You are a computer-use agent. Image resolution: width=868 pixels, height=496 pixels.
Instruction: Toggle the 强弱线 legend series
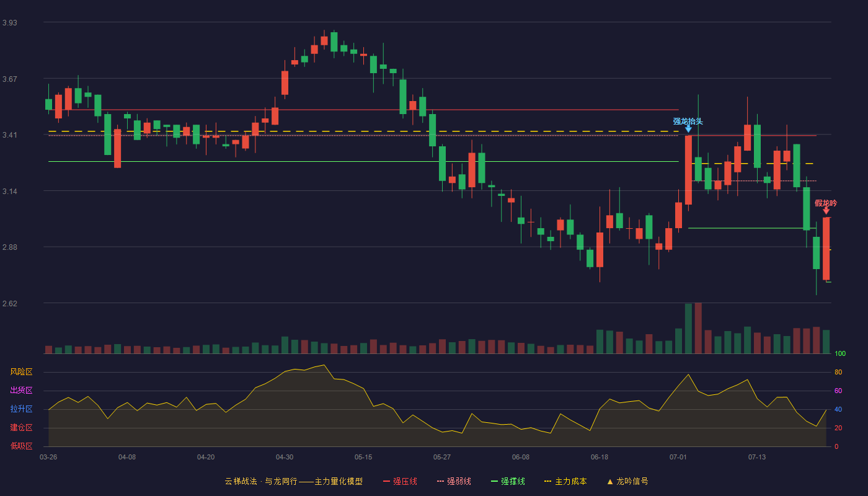pos(454,481)
